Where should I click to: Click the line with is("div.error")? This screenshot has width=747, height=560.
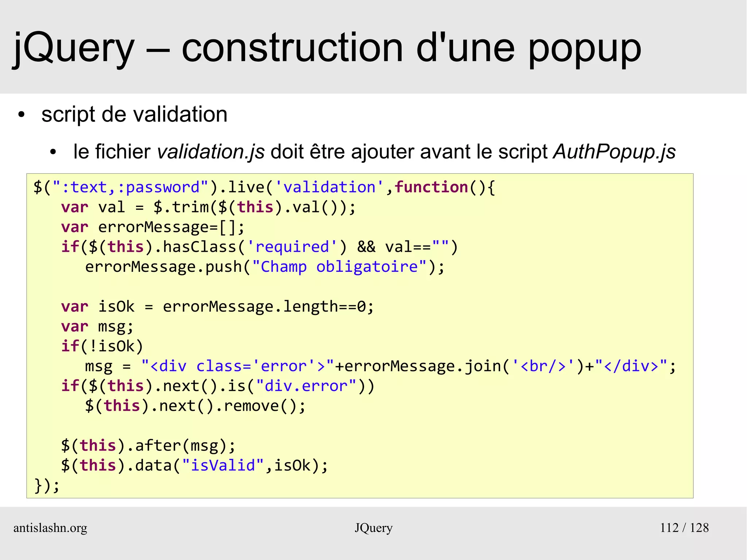(x=218, y=386)
